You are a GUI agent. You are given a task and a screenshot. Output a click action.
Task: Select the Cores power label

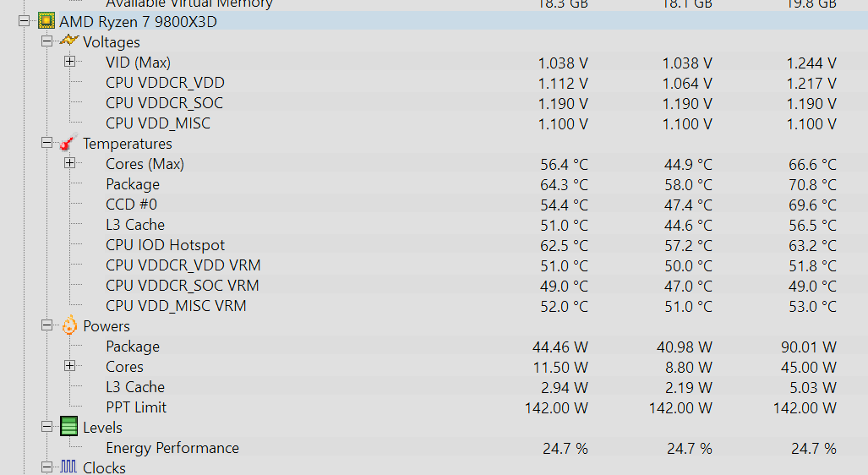pos(124,367)
